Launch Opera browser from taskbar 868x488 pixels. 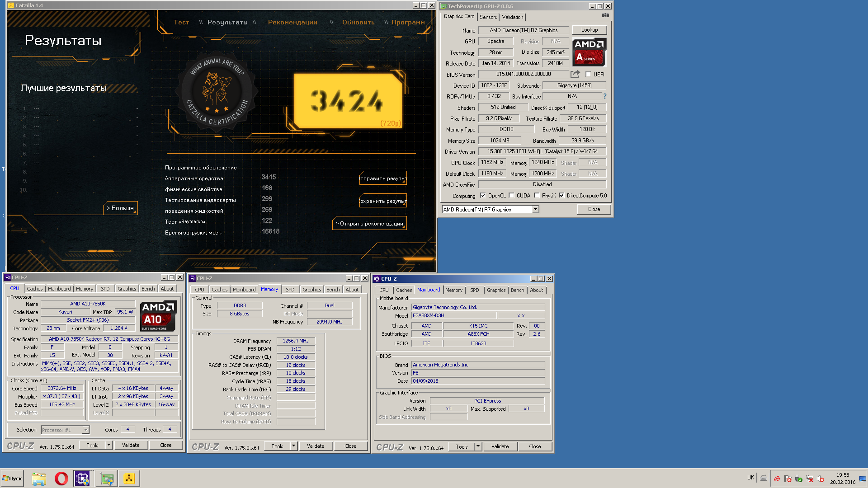(61, 479)
